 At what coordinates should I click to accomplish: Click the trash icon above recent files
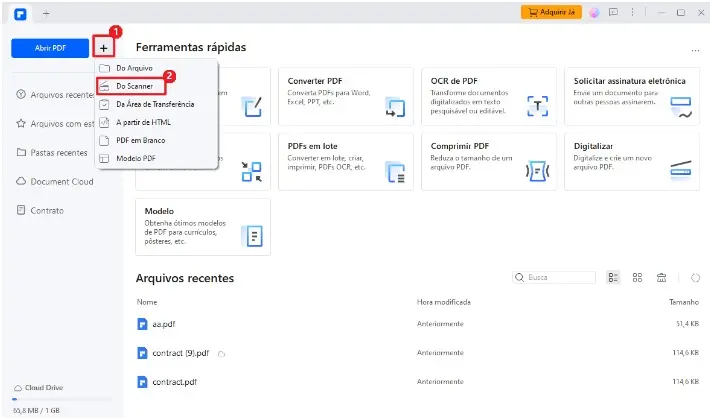(x=661, y=277)
